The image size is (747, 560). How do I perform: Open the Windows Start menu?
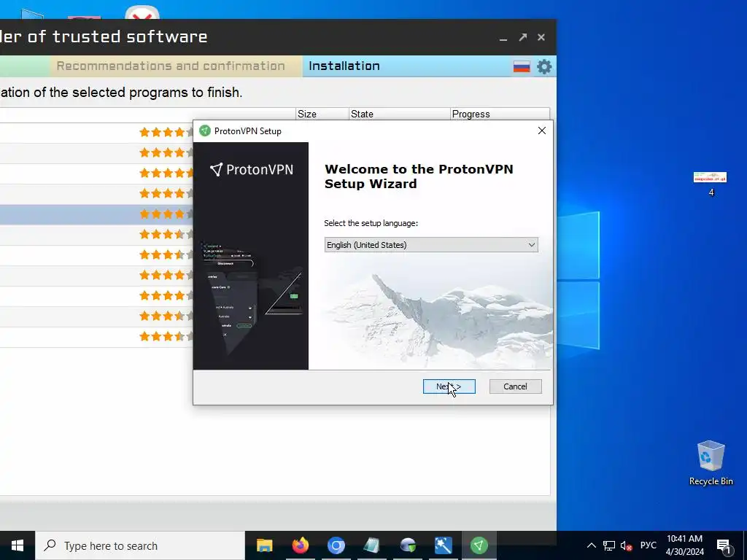[18, 545]
